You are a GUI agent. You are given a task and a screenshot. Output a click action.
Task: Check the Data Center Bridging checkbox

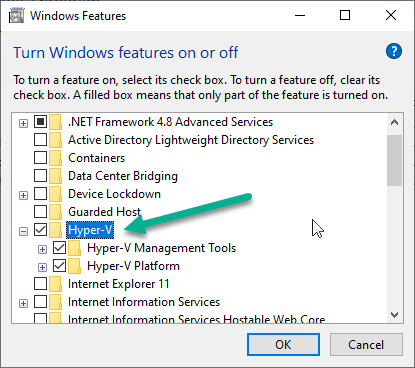click(40, 176)
